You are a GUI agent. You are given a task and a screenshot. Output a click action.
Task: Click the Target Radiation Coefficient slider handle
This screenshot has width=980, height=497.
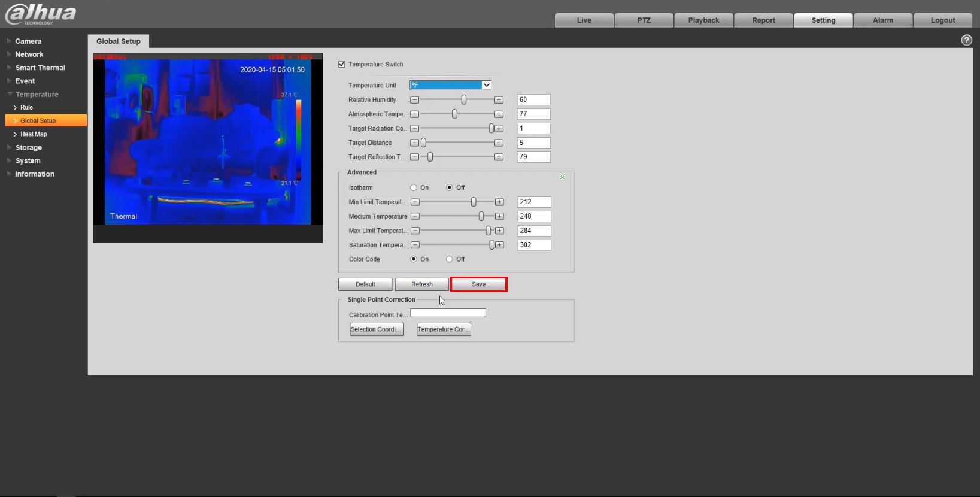pos(491,129)
